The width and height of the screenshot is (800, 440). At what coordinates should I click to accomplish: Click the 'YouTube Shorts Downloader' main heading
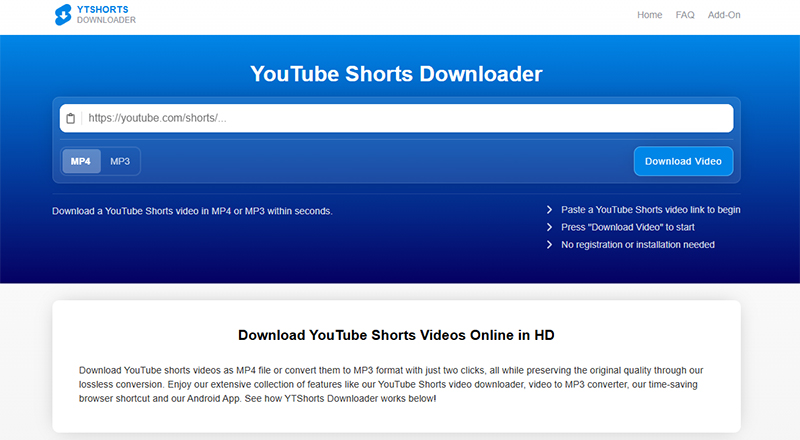[x=396, y=74]
